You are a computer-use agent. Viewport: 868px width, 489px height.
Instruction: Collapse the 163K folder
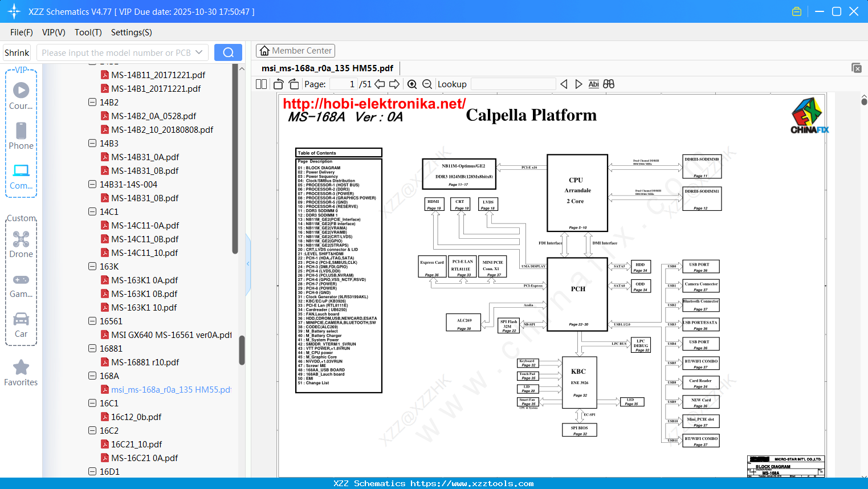[92, 267]
